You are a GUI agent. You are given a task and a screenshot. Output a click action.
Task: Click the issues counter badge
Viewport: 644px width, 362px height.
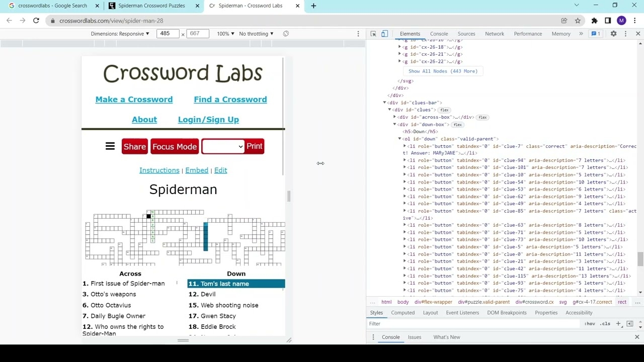click(596, 34)
